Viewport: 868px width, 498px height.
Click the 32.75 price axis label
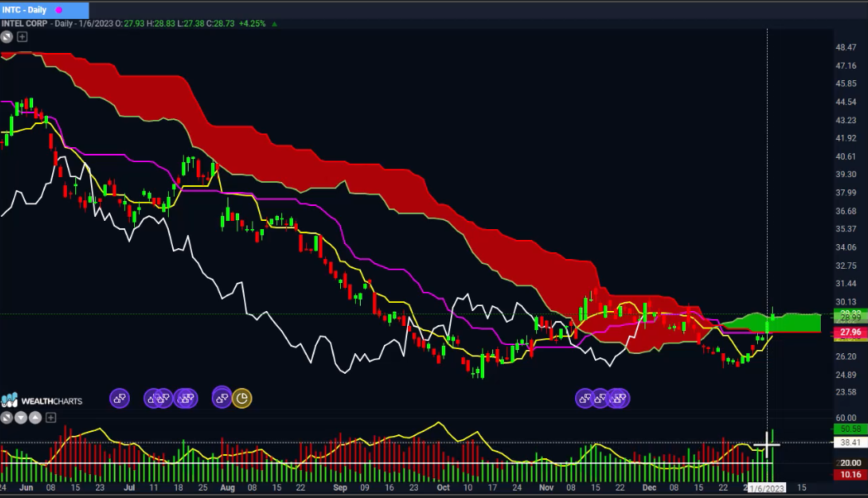pos(846,266)
